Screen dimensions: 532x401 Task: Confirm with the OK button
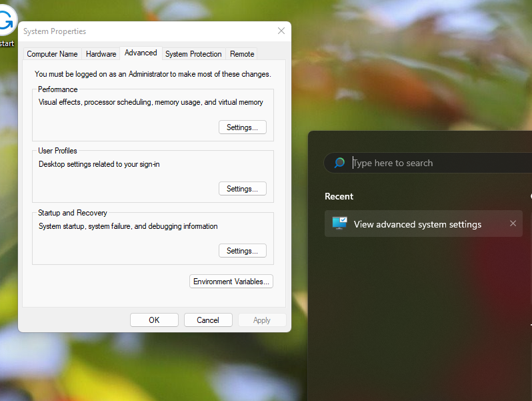[x=154, y=320]
